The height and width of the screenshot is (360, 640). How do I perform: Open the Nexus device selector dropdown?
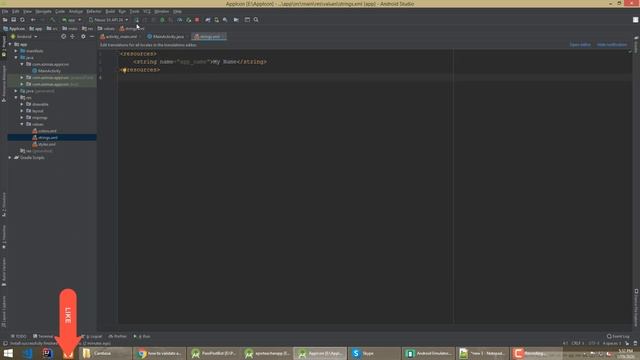click(x=108, y=20)
